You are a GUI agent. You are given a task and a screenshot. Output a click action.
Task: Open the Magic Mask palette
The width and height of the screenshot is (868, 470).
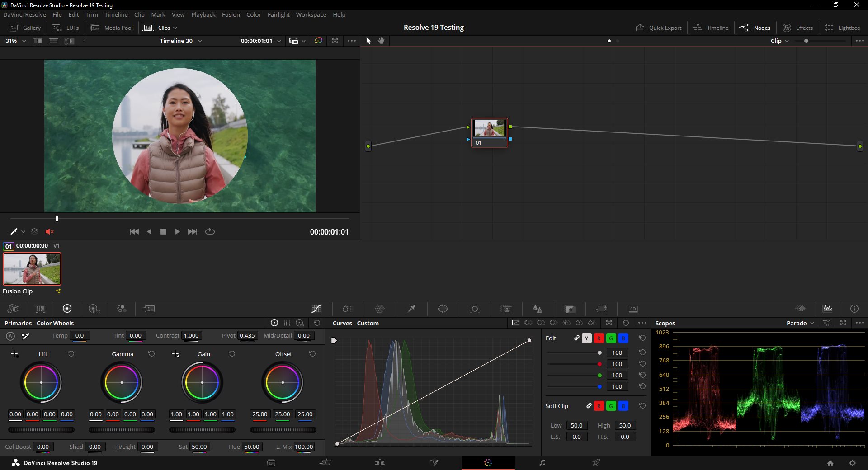[506, 309]
